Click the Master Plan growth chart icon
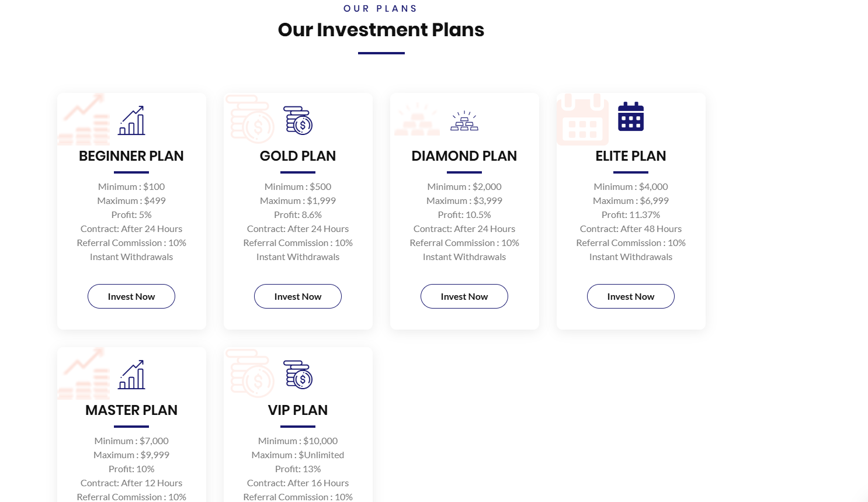Viewport: 868px width, 502px height. [x=131, y=375]
